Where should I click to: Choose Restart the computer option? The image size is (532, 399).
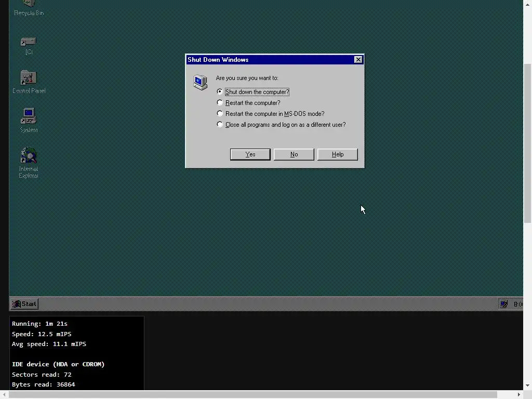click(x=249, y=103)
